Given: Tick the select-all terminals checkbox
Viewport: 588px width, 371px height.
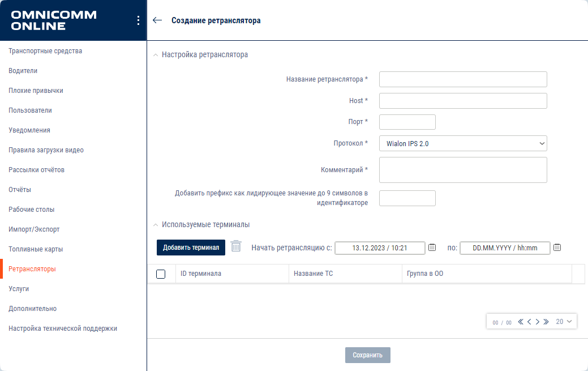Looking at the screenshot, I should (161, 274).
